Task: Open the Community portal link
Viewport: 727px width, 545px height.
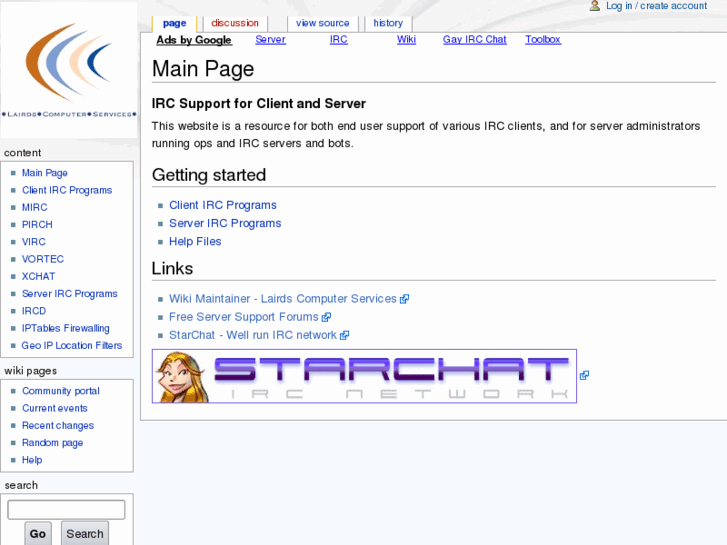Action: coord(61,391)
